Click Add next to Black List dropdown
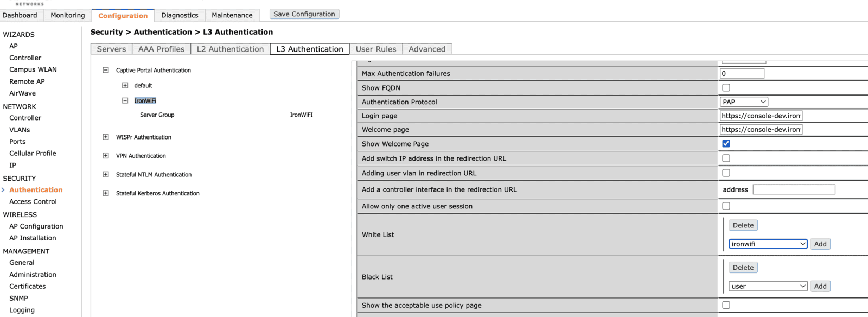Viewport: 868px width, 317px height. tap(820, 286)
